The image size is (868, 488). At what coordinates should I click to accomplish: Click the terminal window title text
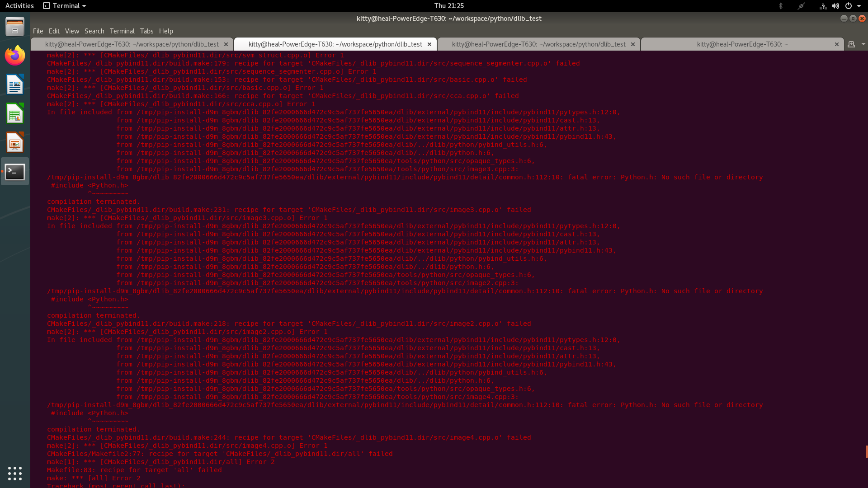[x=449, y=19]
